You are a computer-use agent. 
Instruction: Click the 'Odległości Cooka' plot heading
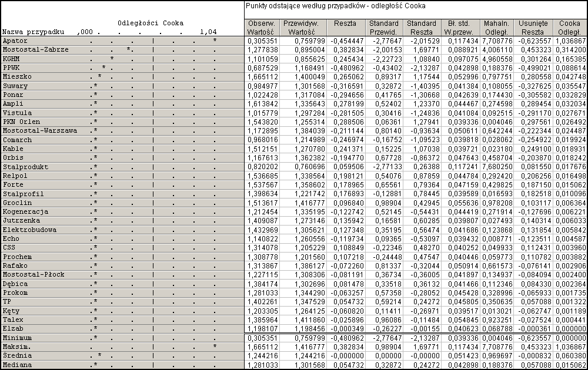pyautogui.click(x=151, y=23)
